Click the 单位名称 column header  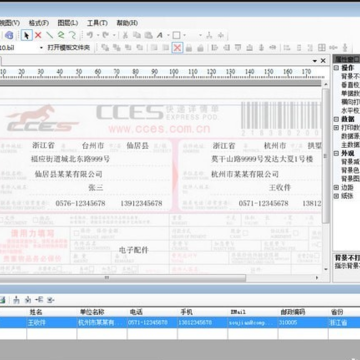102,312
